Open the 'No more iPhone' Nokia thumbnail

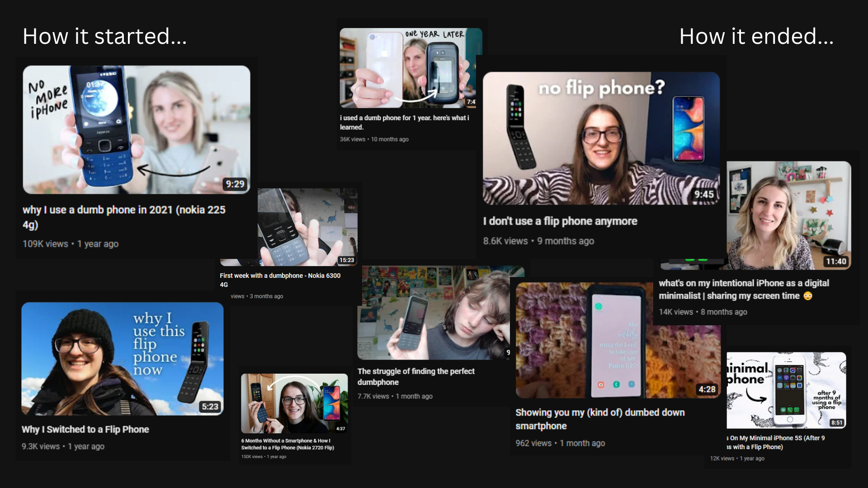[136, 130]
